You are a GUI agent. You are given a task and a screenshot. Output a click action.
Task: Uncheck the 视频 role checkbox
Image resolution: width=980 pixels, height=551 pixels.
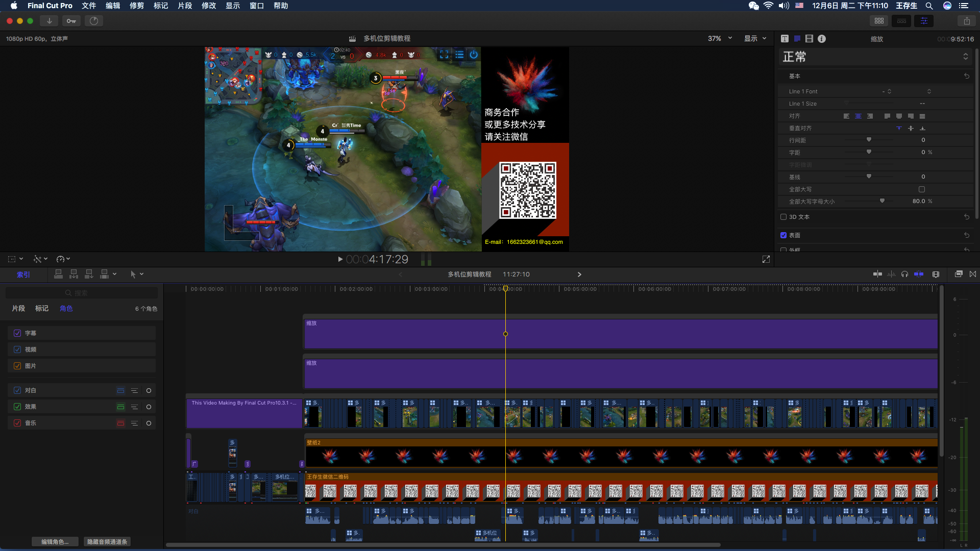coord(17,349)
